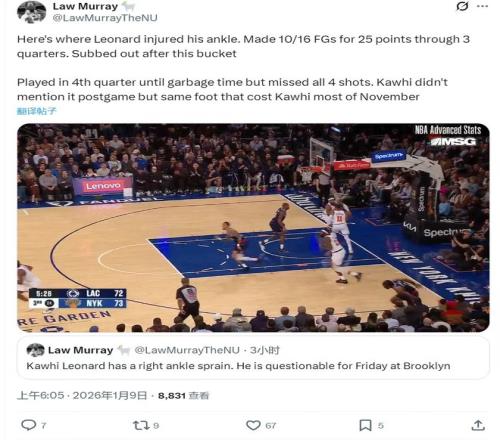View the 8,831 views count
This screenshot has width=500, height=440.
point(183,396)
